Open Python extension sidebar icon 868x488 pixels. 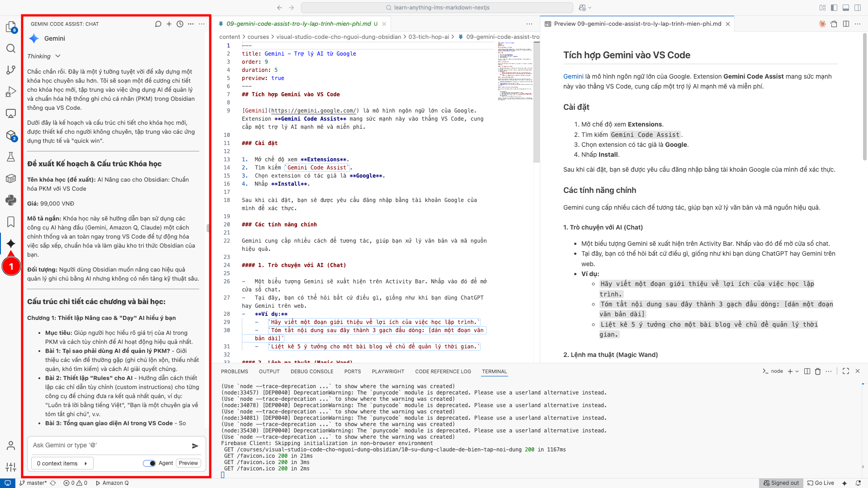coord(11,200)
